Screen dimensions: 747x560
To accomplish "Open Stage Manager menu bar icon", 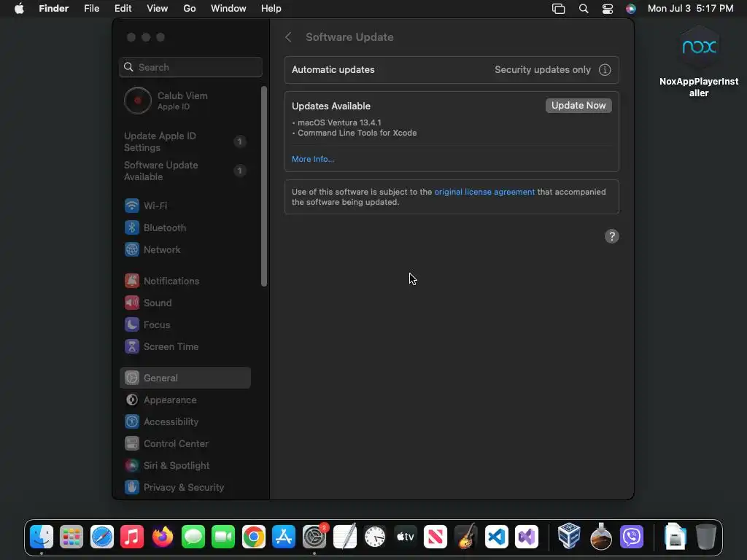I will click(x=558, y=9).
